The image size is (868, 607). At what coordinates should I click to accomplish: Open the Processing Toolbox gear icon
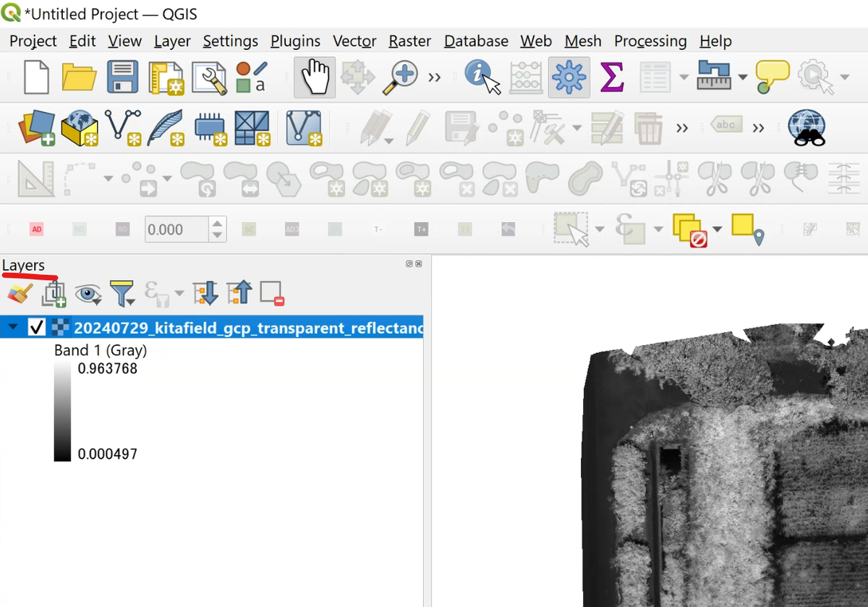[x=569, y=77]
